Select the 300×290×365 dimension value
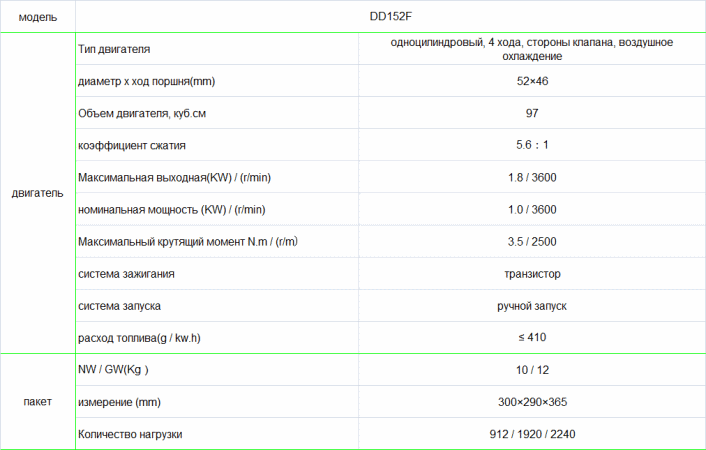The width and height of the screenshot is (706, 450). click(x=532, y=402)
